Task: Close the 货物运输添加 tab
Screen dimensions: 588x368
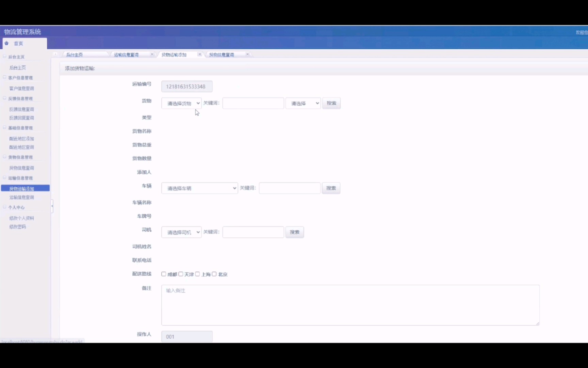Action: click(x=199, y=54)
